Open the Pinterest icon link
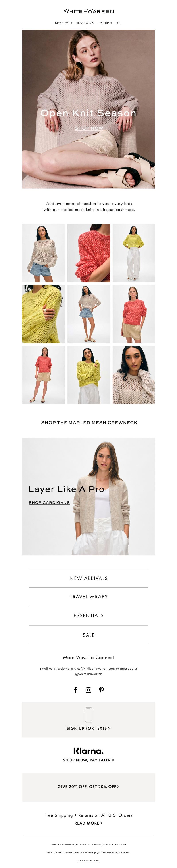 click(x=101, y=690)
